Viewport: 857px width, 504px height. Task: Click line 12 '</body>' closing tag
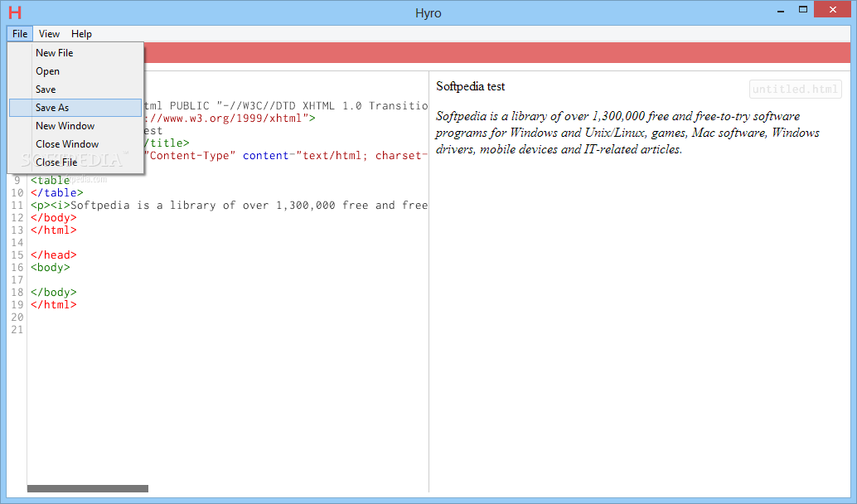pos(54,217)
